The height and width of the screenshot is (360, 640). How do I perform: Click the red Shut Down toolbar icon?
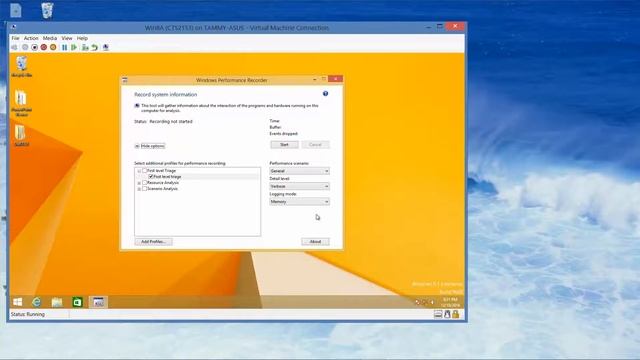point(44,48)
